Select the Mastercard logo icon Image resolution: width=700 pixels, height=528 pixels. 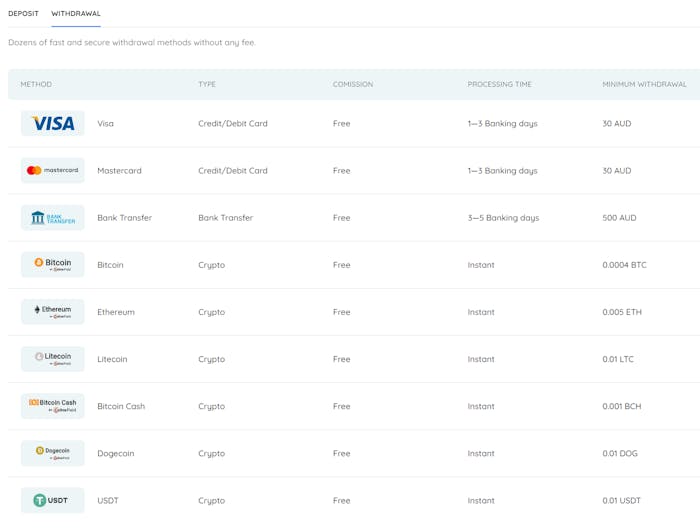click(53, 171)
